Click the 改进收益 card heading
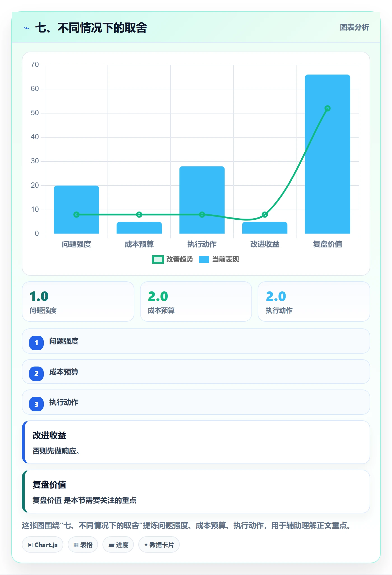392x575 pixels. click(x=49, y=435)
